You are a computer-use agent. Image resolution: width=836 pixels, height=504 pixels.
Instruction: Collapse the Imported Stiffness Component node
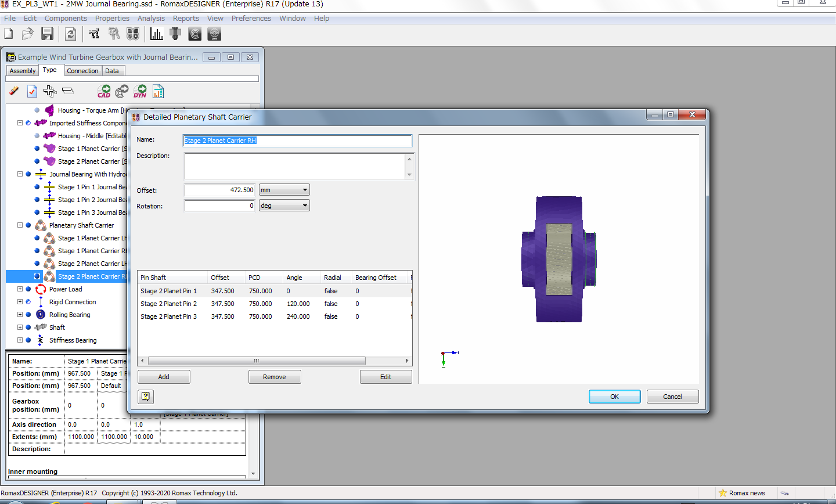[x=20, y=123]
